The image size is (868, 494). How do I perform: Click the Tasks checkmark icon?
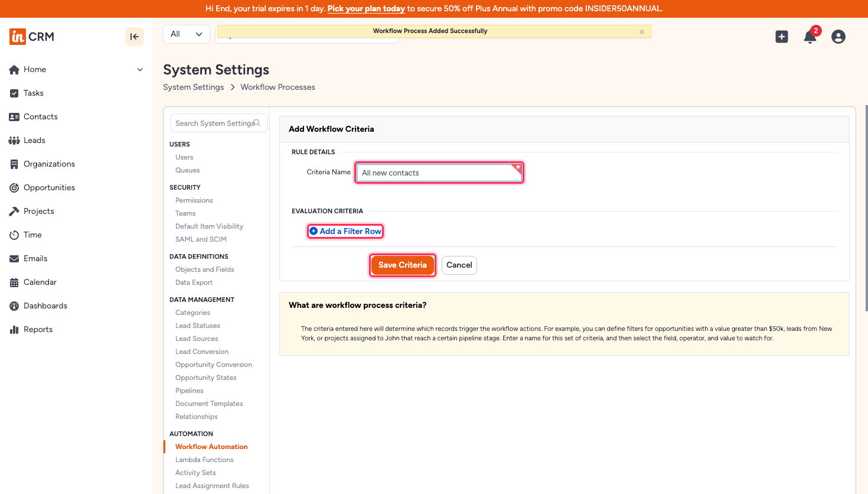click(14, 93)
